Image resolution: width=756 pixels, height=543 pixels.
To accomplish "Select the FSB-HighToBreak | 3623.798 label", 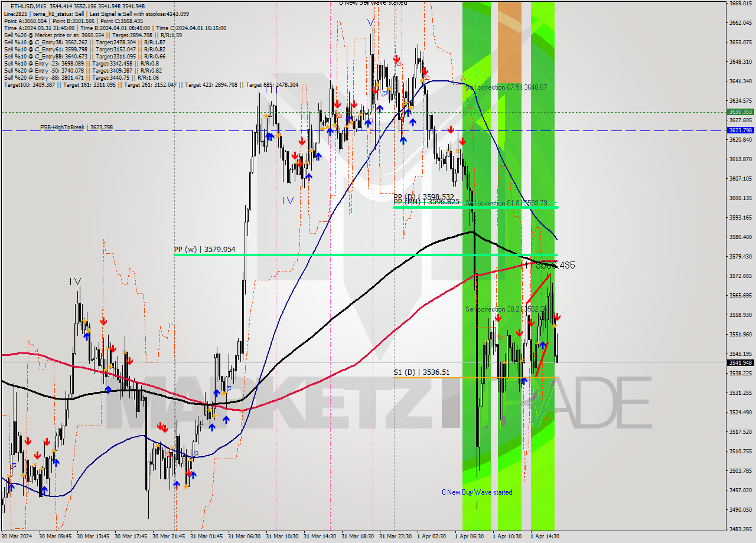I will pos(76,127).
